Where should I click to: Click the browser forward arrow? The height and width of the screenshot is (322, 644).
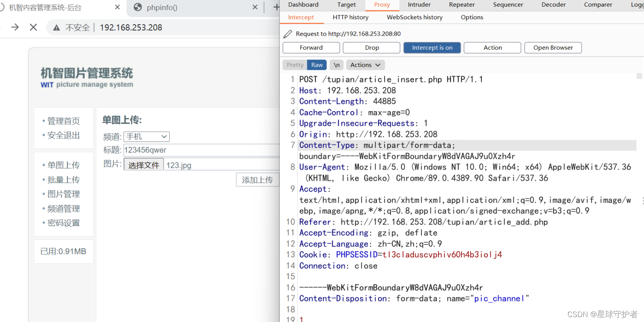click(15, 27)
